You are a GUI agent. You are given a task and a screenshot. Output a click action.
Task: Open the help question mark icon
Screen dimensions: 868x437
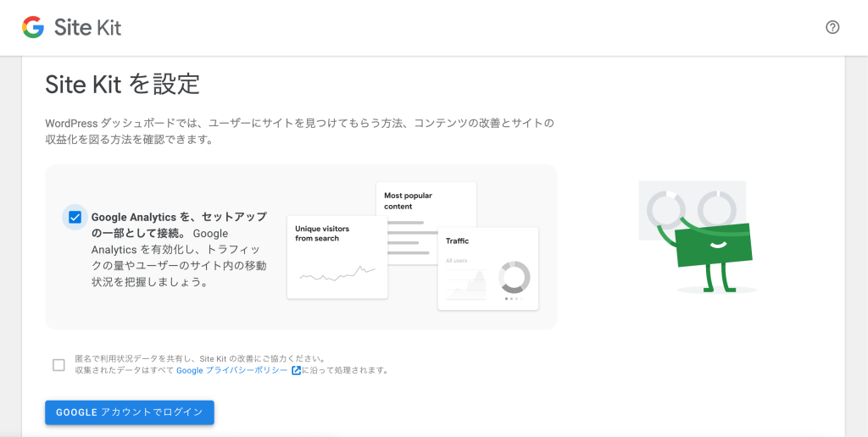[x=832, y=27]
